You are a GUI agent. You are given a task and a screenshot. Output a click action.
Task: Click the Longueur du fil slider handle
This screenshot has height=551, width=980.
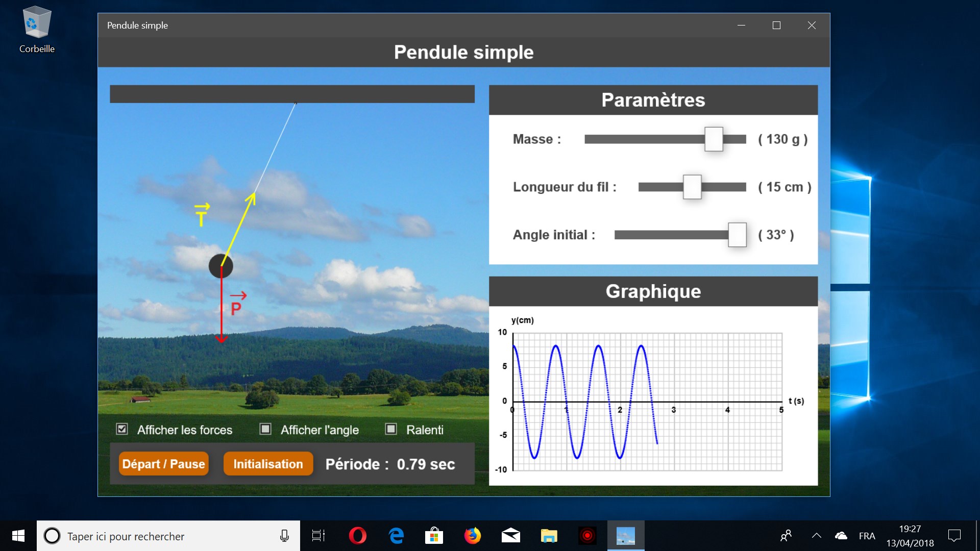tap(692, 187)
